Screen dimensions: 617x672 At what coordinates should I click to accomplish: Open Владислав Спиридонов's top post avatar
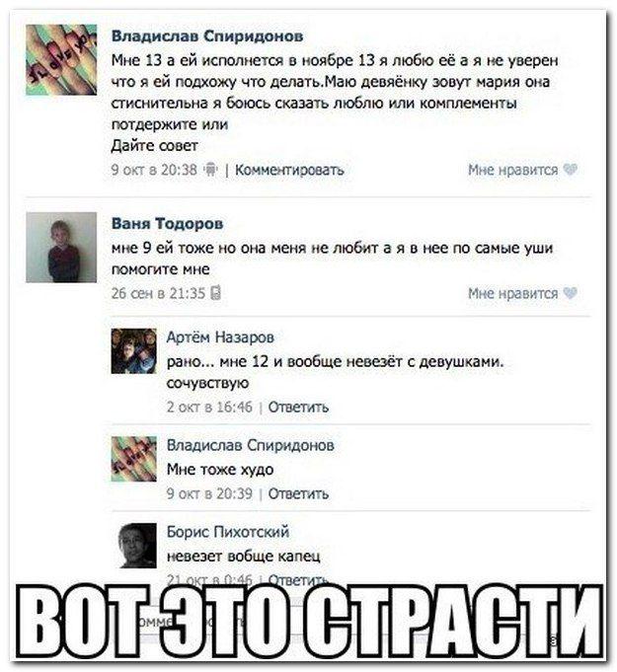click(61, 59)
